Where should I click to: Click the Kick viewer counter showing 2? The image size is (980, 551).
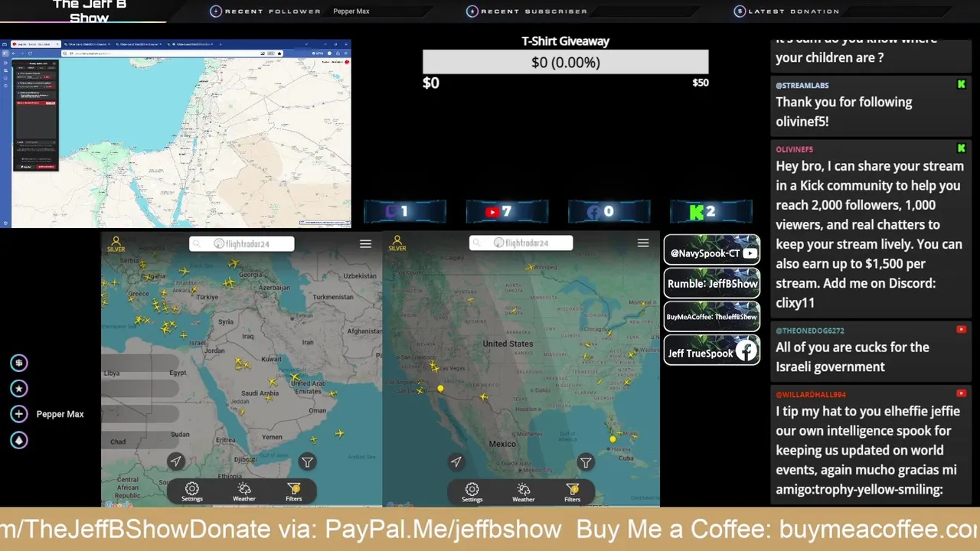(711, 212)
